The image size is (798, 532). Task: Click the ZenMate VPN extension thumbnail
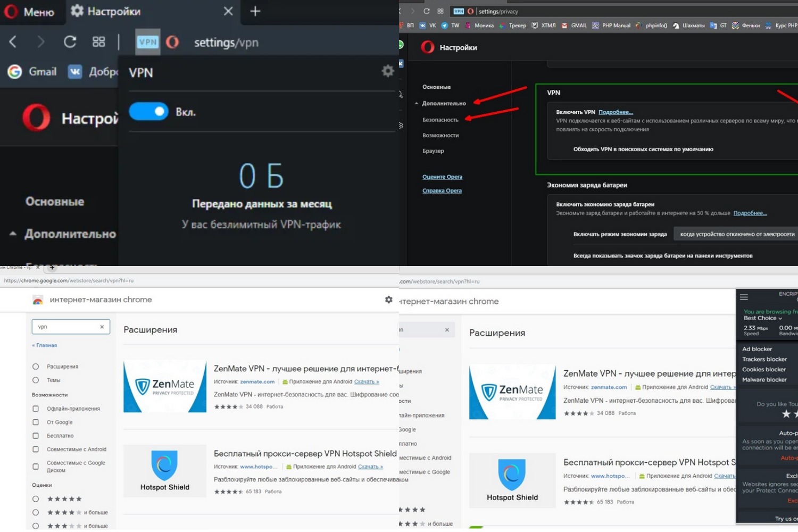165,386
